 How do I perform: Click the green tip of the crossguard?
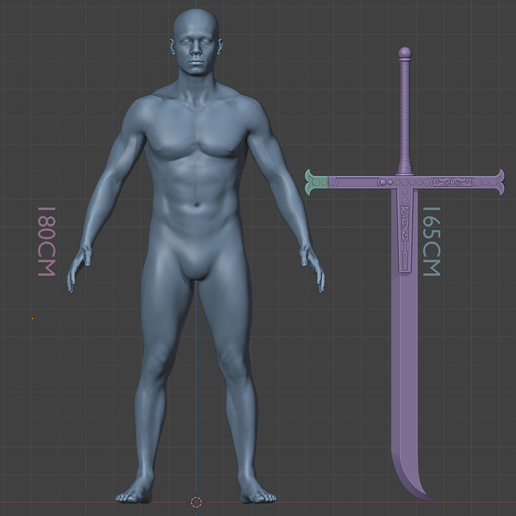point(317,182)
